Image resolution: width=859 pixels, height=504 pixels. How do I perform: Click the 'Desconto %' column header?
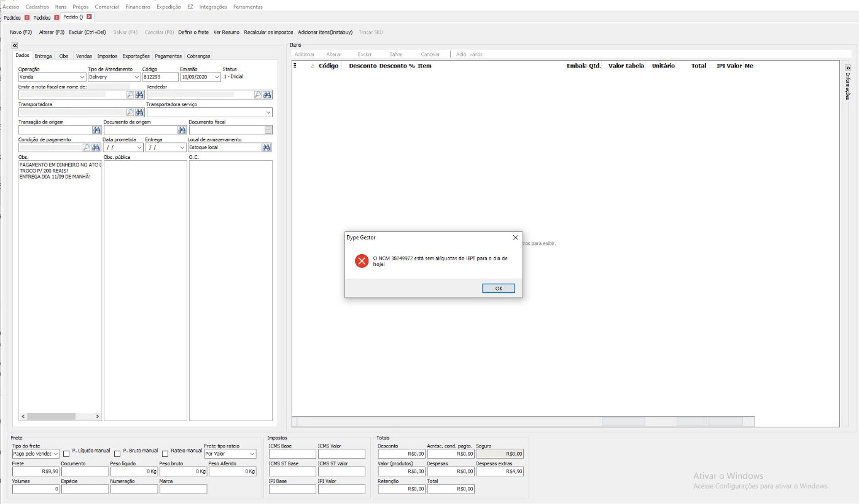[397, 66]
